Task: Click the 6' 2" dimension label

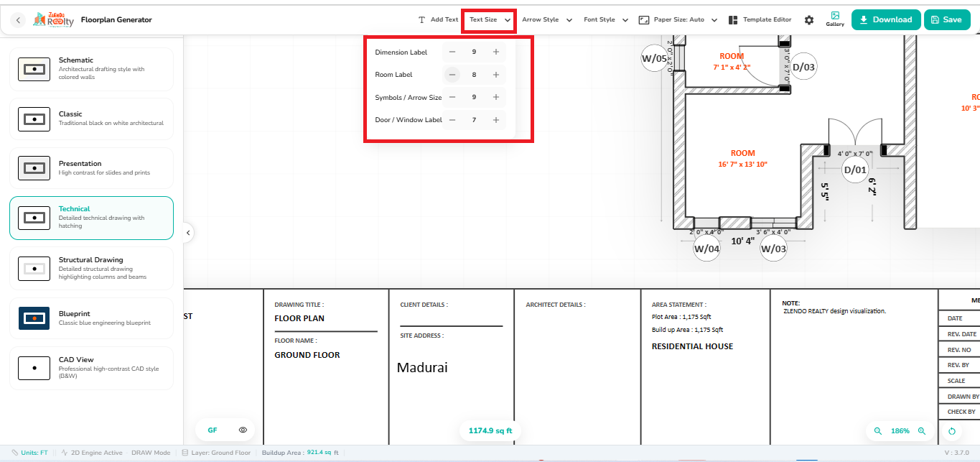Action: point(872,188)
